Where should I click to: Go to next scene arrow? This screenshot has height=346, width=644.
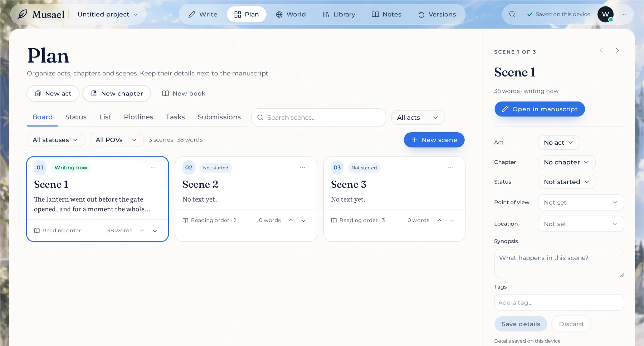tap(617, 50)
